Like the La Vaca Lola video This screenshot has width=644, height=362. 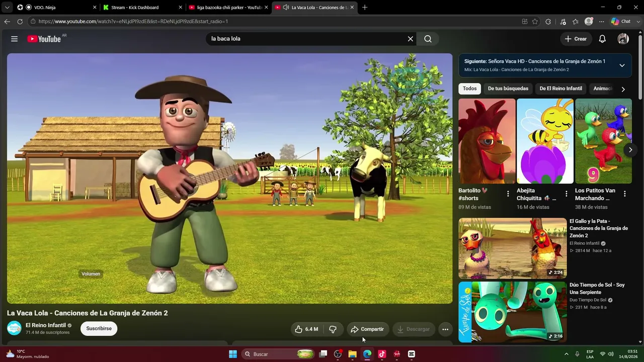[x=306, y=329]
